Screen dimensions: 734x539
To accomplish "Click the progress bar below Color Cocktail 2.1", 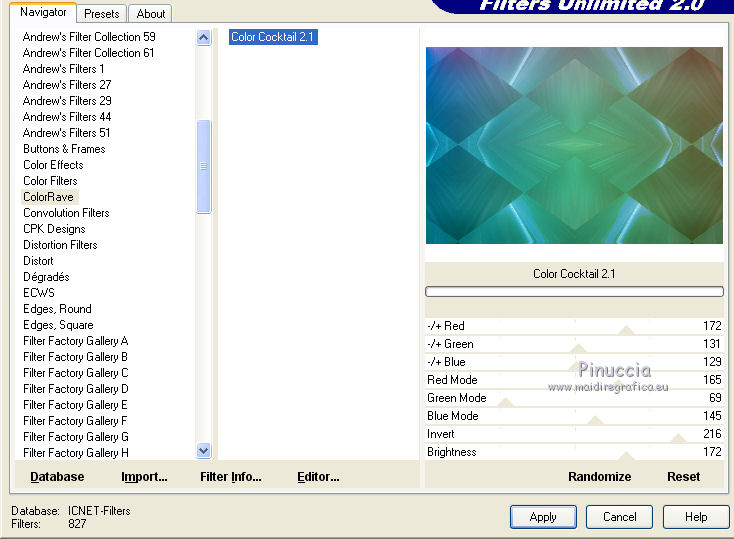I will coord(574,292).
